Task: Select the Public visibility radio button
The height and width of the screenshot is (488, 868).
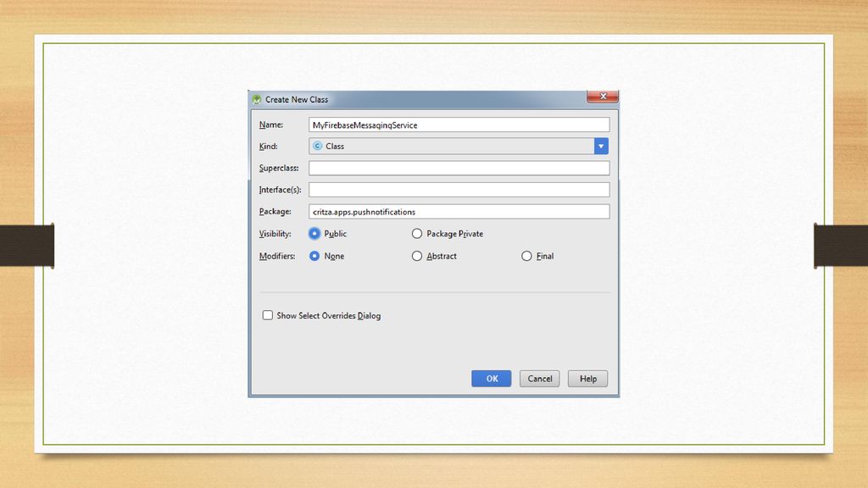Action: click(314, 234)
